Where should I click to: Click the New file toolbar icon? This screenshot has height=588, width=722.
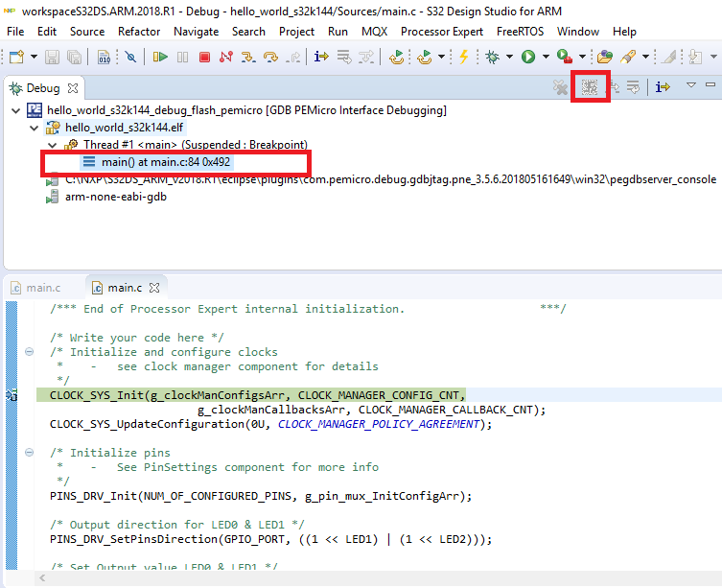(16, 57)
